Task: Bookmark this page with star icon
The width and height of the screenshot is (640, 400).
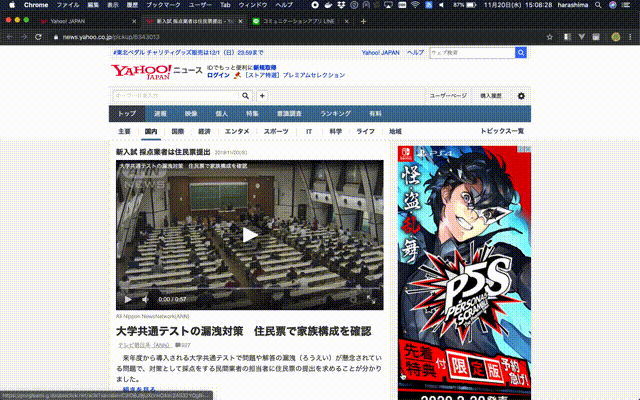Action: [x=549, y=37]
